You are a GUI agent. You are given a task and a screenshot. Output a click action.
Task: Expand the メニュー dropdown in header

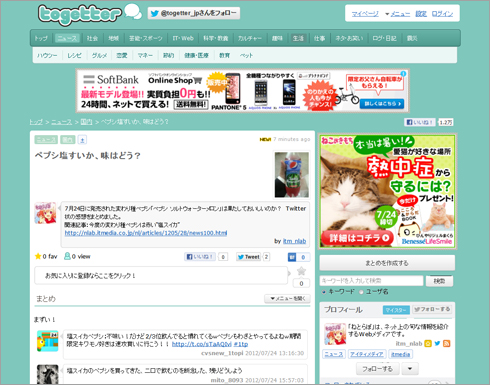point(397,14)
